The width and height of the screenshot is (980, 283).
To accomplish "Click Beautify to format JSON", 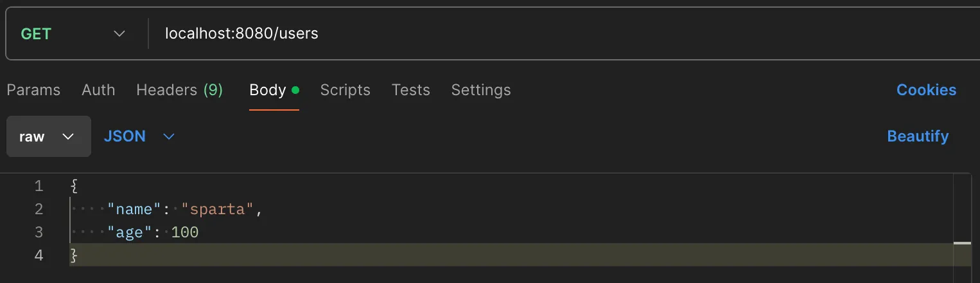I will pos(917,136).
